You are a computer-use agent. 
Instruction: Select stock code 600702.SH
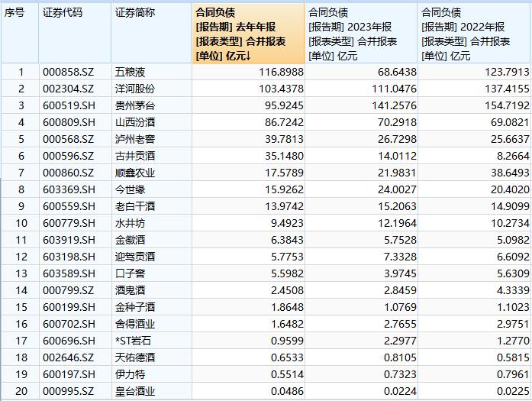click(x=69, y=324)
